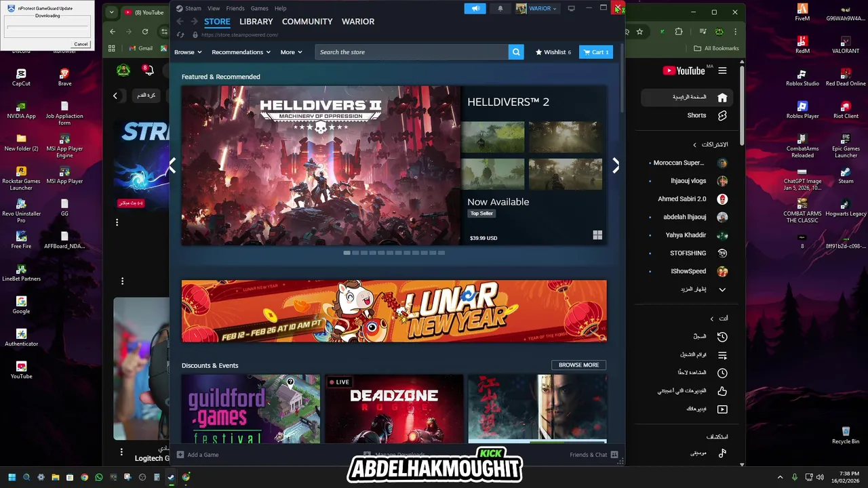
Task: Open the Cart button
Action: click(x=596, y=52)
